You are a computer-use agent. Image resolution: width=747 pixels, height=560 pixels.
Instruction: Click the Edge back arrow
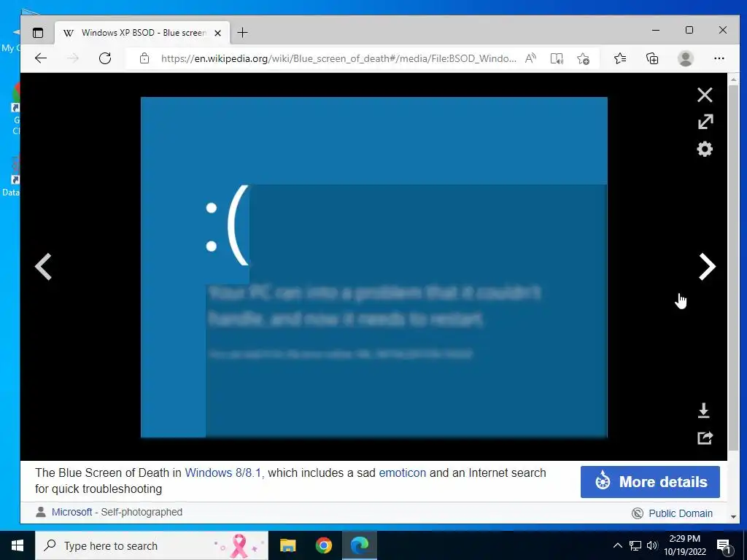41,58
